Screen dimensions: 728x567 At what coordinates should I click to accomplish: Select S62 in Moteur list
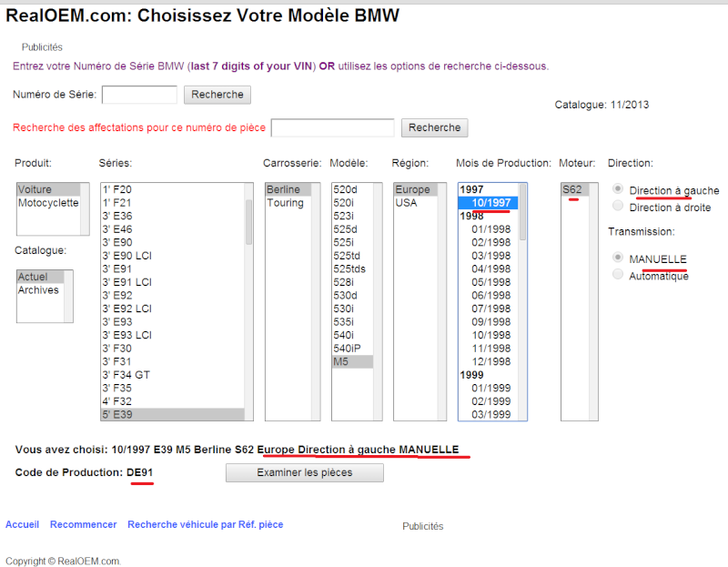coord(575,189)
